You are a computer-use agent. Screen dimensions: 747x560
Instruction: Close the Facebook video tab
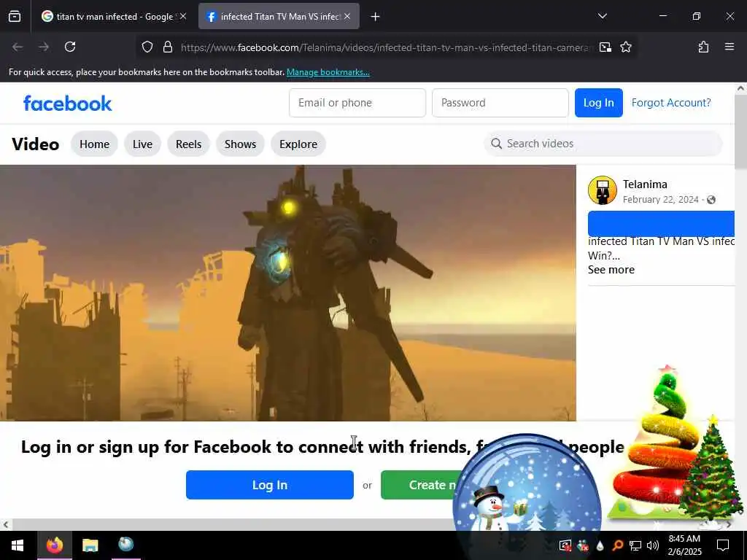[x=347, y=16]
